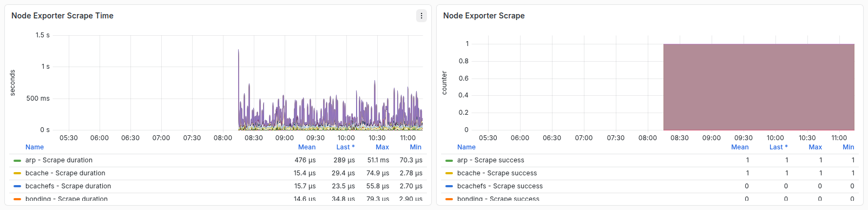Click the 05:30 tick on Scrape success chart
This screenshot has width=868, height=210.
pos(488,138)
